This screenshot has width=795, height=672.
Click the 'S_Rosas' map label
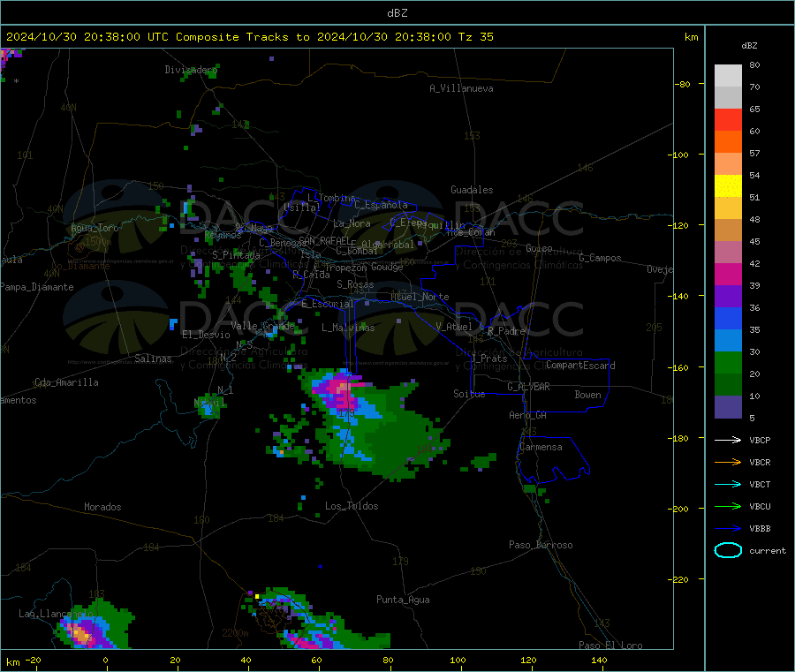pyautogui.click(x=355, y=284)
